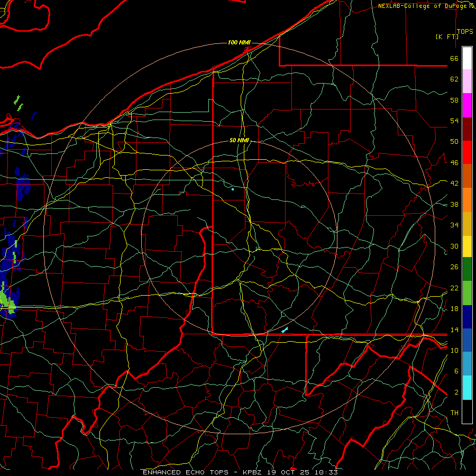The image size is (476, 476).
Task: Click the 'KPBZ' radar site identifier
Action: click(x=252, y=472)
